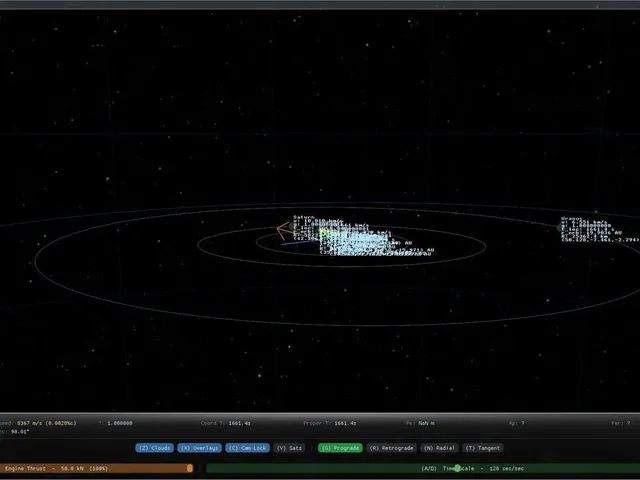Click the Saturn label text

pos(304,217)
